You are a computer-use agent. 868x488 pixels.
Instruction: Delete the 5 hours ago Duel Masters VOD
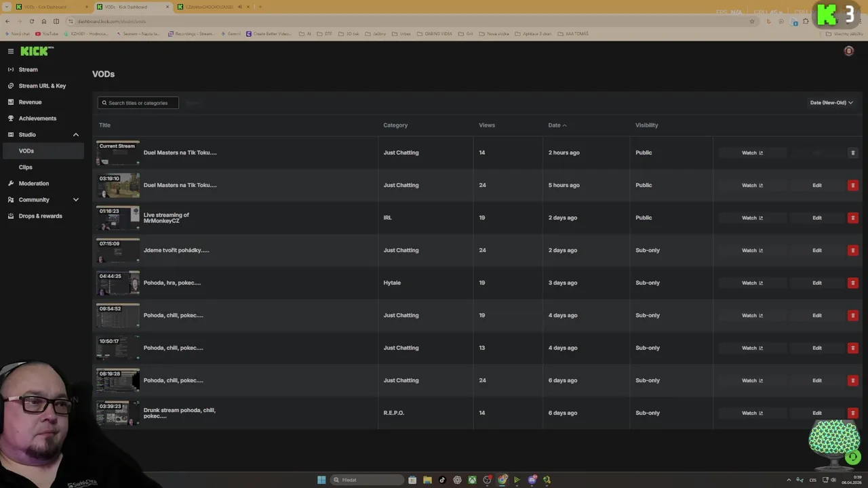[853, 185]
